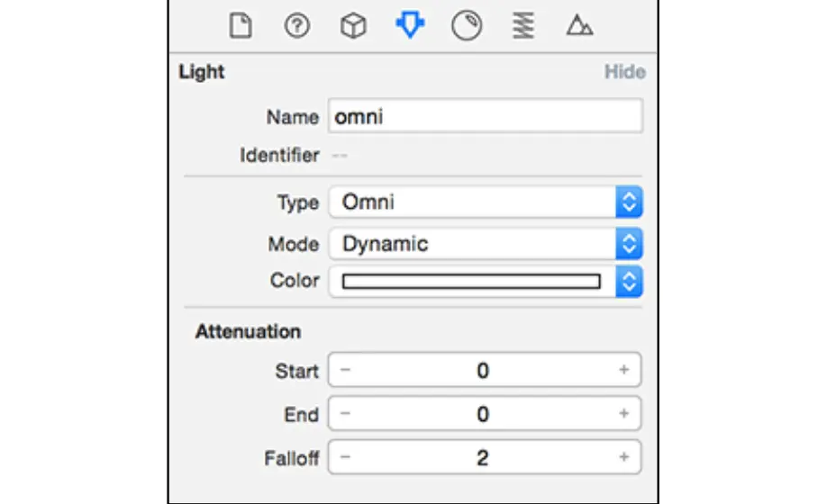Open the Type dropdown set to Omni
The height and width of the screenshot is (504, 827).
point(486,202)
